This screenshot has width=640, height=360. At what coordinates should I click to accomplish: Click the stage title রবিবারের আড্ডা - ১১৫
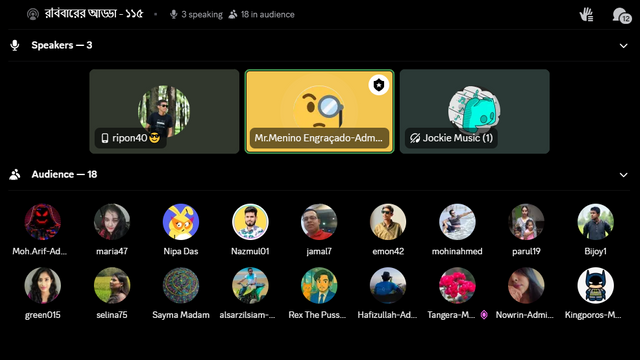coord(94,14)
